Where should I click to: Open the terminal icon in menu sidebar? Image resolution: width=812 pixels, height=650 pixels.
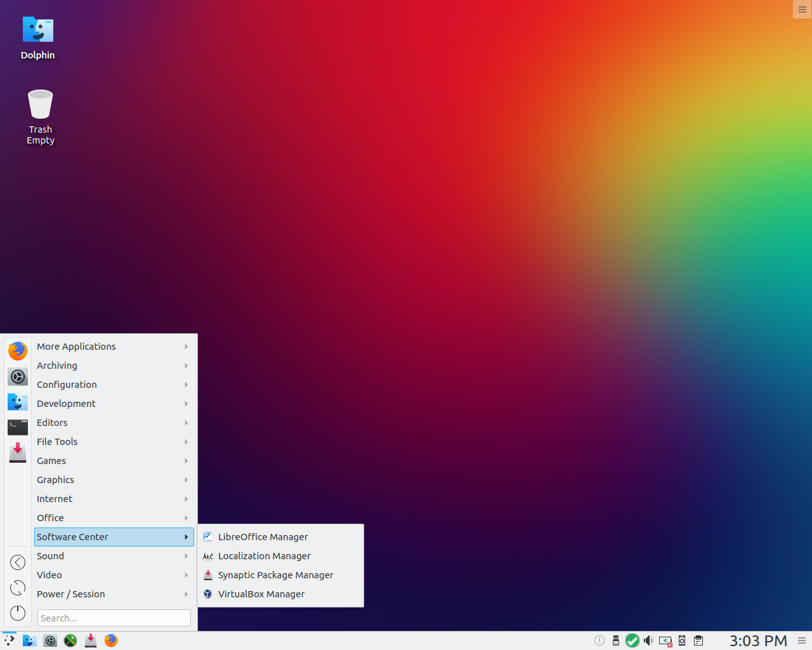(18, 427)
